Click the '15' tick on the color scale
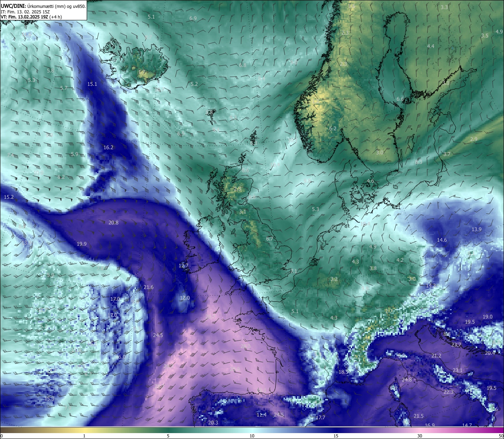Image resolution: width=504 pixels, height=439 pixels. tap(336, 436)
